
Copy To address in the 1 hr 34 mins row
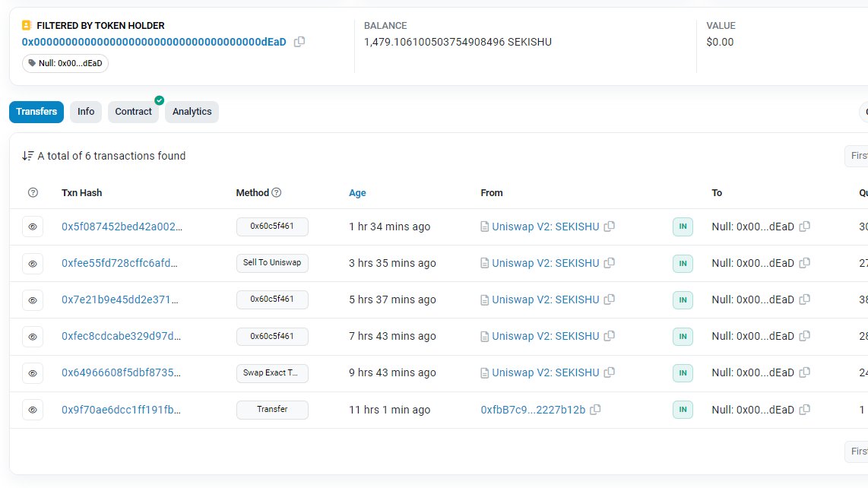pyautogui.click(x=805, y=226)
